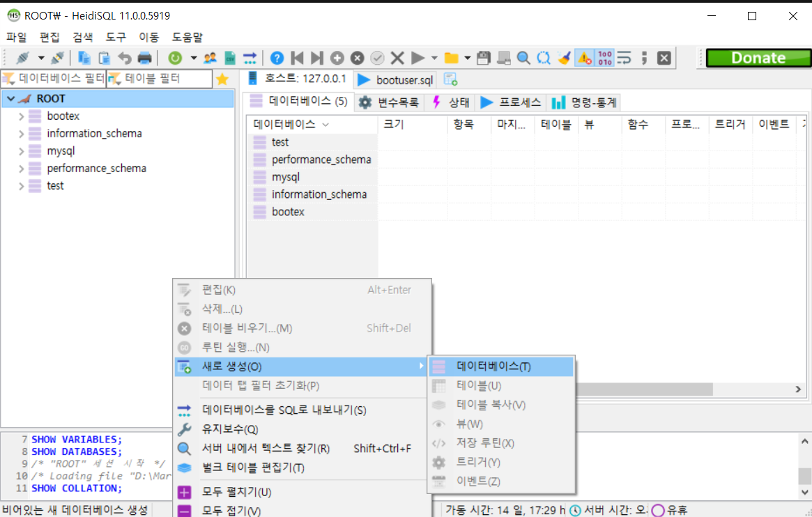Click the save floppy disk icon
Image resolution: width=812 pixels, height=517 pixels.
pos(483,58)
